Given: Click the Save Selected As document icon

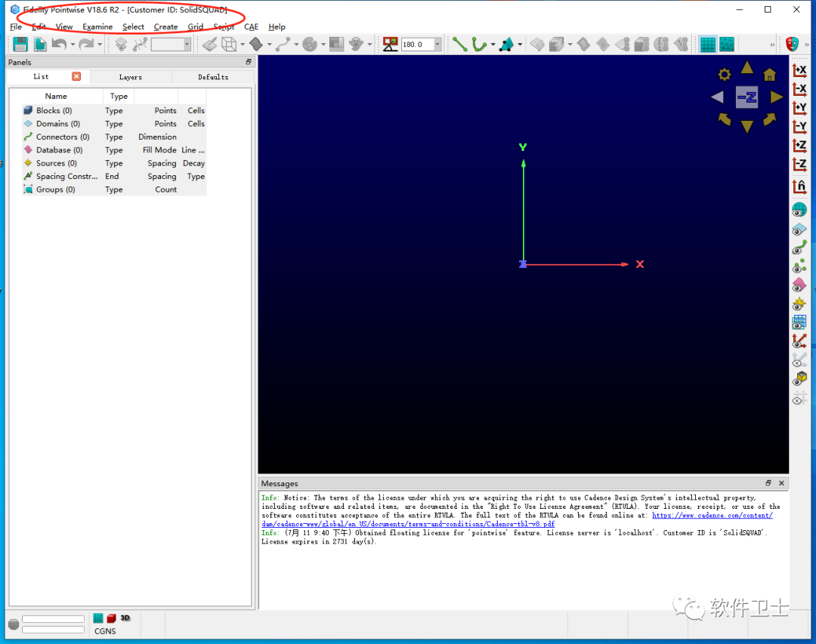Looking at the screenshot, I should tap(40, 45).
